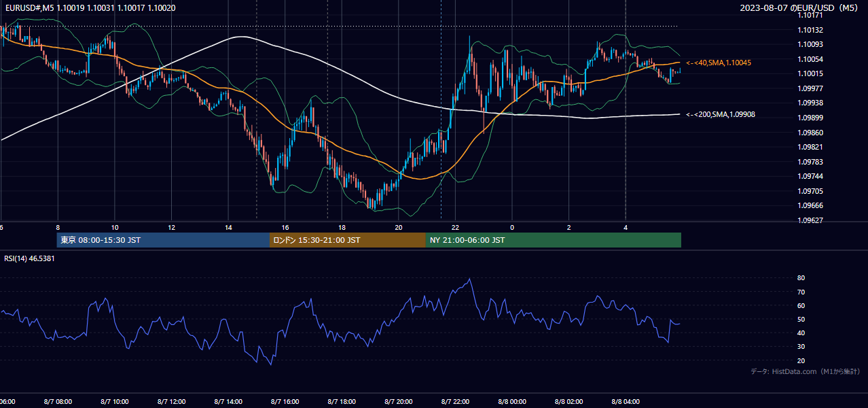This screenshot has width=868, height=408.
Task: Click the 8/8 04:00 date axis label
Action: click(x=626, y=402)
